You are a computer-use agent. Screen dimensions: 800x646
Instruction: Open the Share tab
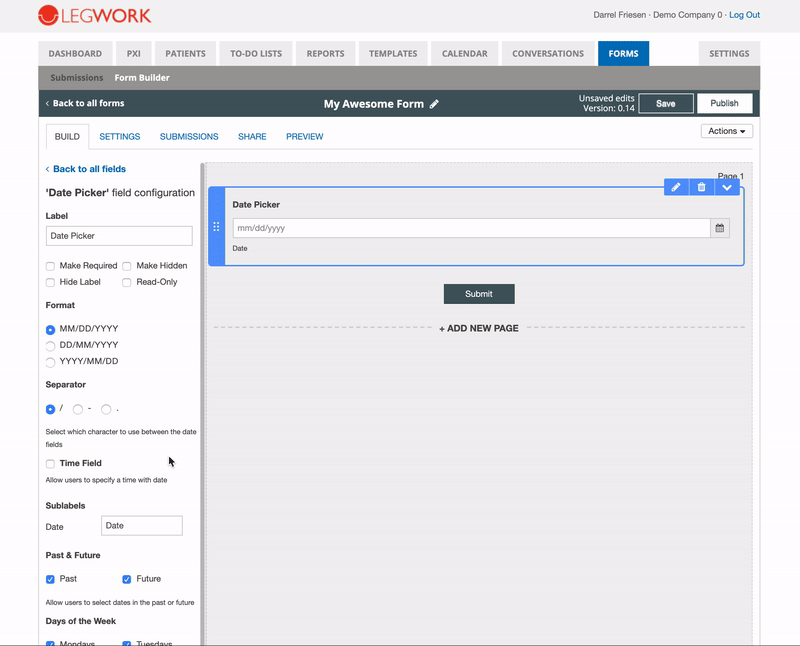(252, 137)
